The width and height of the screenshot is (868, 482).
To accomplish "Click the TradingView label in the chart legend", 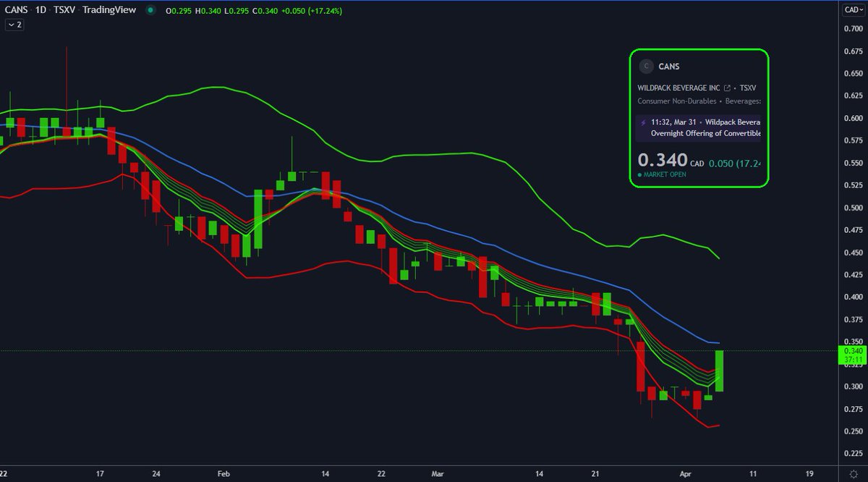I will coord(109,10).
